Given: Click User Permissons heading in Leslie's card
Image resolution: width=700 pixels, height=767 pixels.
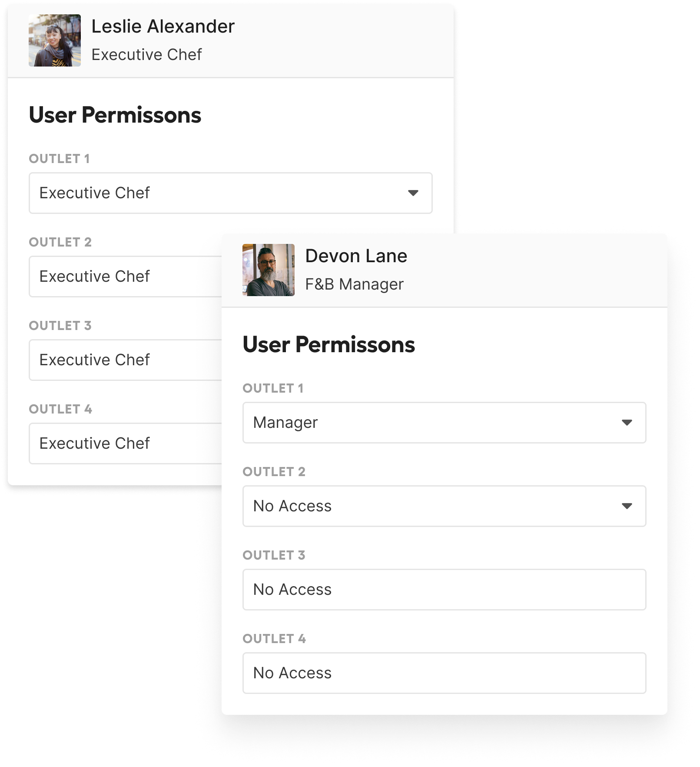Looking at the screenshot, I should coord(115,115).
